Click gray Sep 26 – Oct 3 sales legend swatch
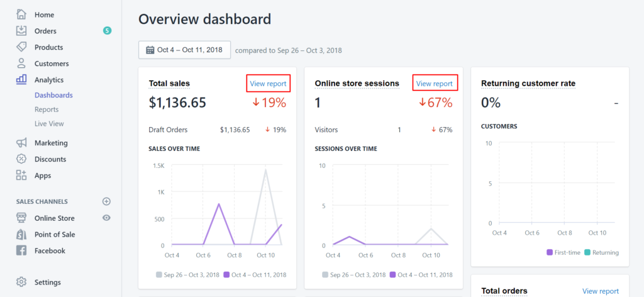The image size is (644, 297). coord(159,275)
